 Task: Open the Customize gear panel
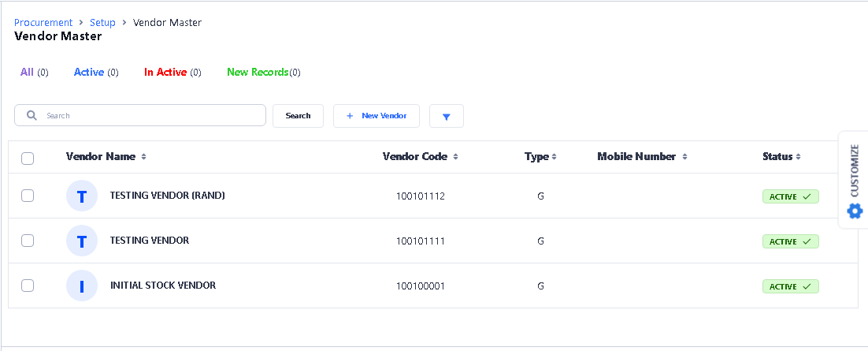(x=855, y=180)
